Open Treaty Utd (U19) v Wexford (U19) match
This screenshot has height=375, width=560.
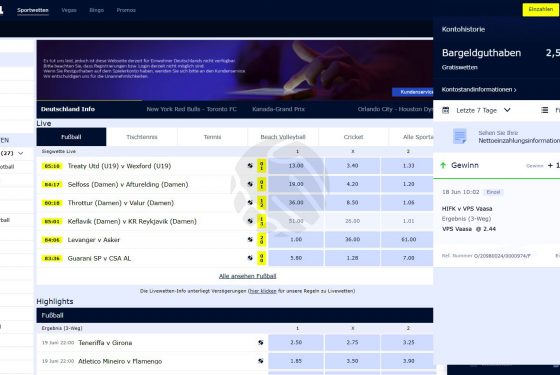(119, 166)
